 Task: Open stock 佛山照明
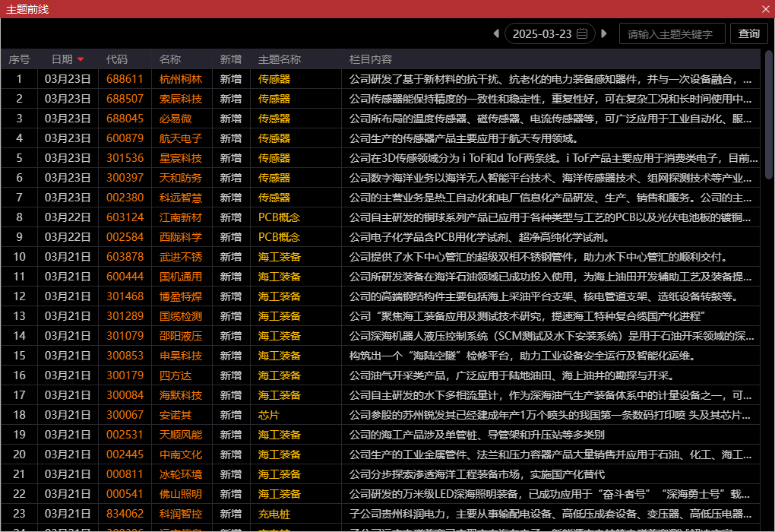(180, 495)
